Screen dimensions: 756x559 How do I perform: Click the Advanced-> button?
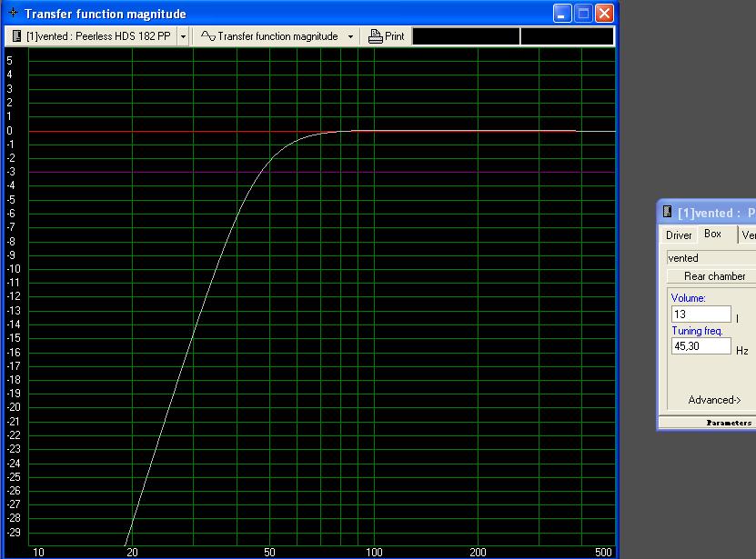(714, 400)
